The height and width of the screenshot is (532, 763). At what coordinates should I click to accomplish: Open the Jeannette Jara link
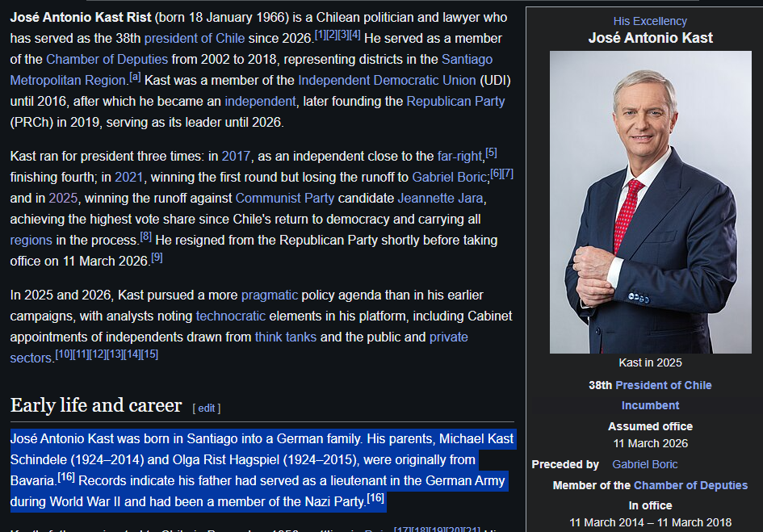[x=440, y=198]
